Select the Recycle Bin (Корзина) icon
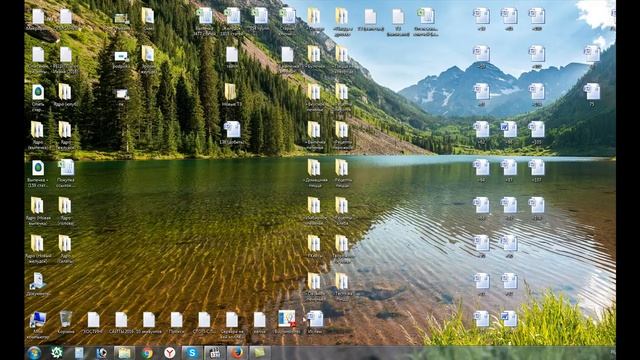Image resolution: width=640 pixels, height=360 pixels. click(66, 322)
